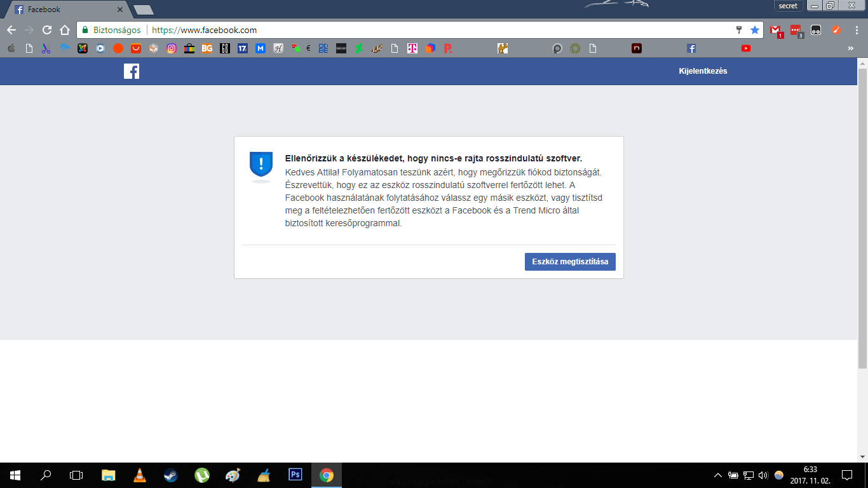This screenshot has width=868, height=488.
Task: Launch Photoshop from the taskbar
Action: pyautogui.click(x=295, y=475)
